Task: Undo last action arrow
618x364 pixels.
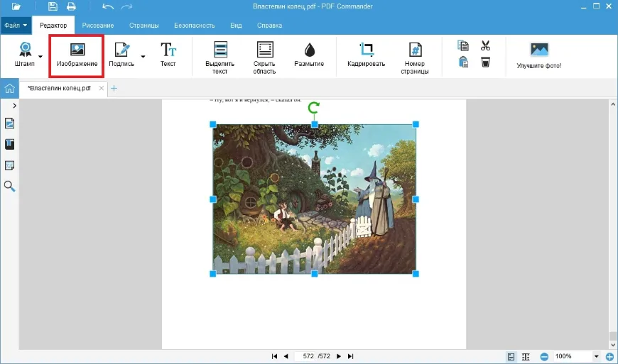Action: pyautogui.click(x=107, y=6)
